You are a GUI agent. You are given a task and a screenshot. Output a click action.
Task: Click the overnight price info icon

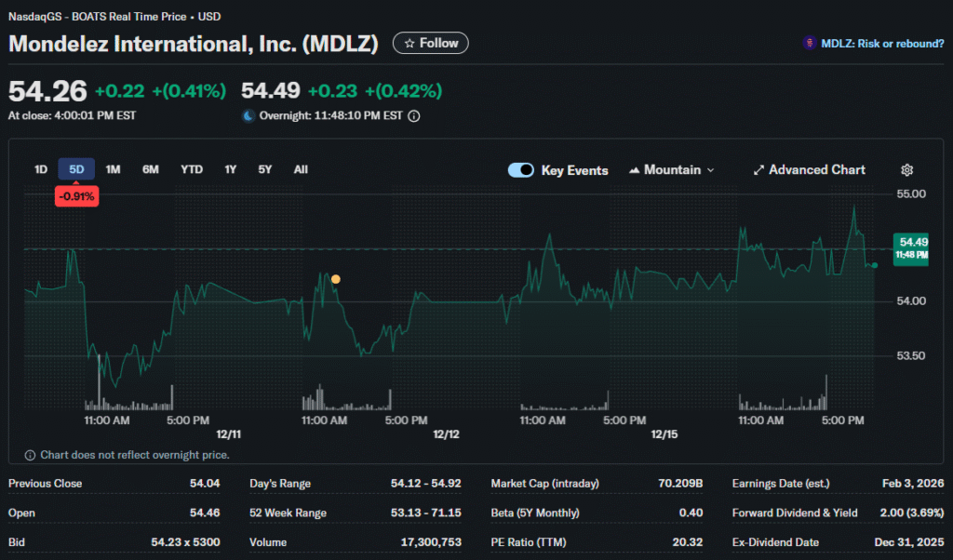pos(414,116)
